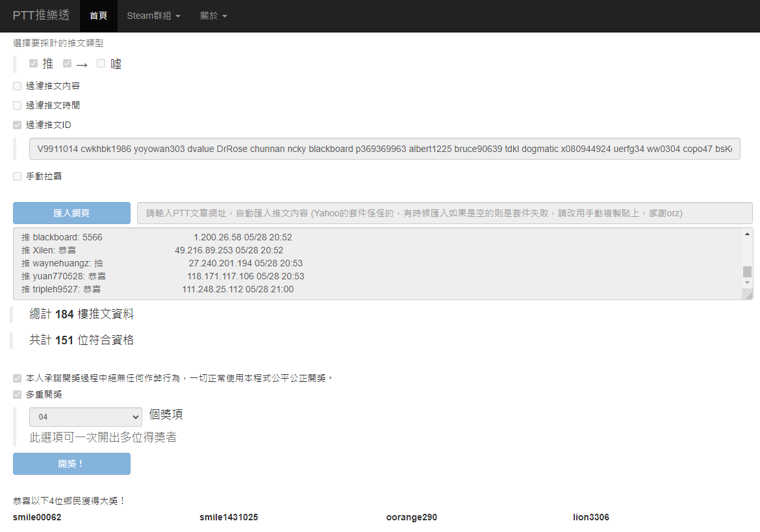Enable 過濾推文時間 checkbox
760x532 pixels.
(18, 106)
